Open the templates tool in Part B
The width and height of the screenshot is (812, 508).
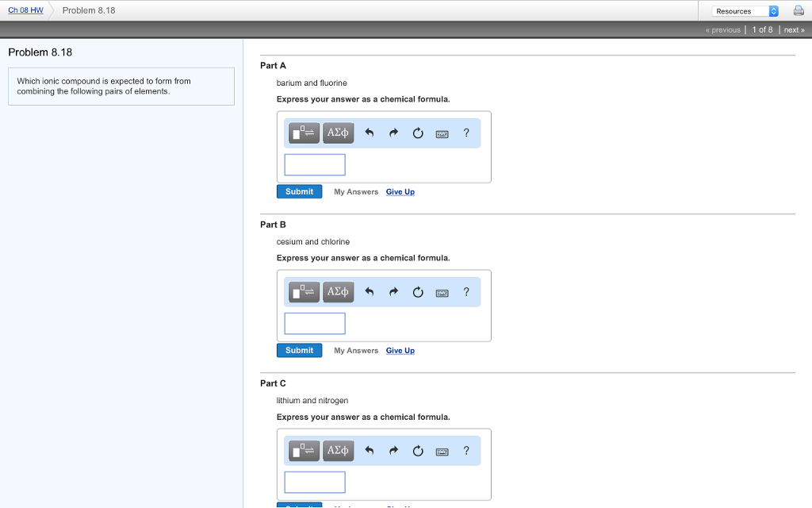pos(304,292)
